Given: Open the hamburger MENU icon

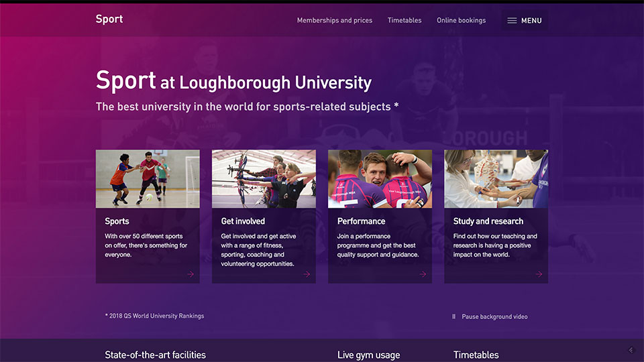Looking at the screenshot, I should click(512, 21).
